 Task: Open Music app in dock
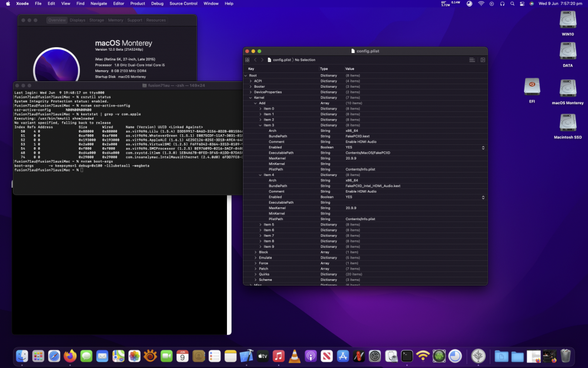[278, 356]
